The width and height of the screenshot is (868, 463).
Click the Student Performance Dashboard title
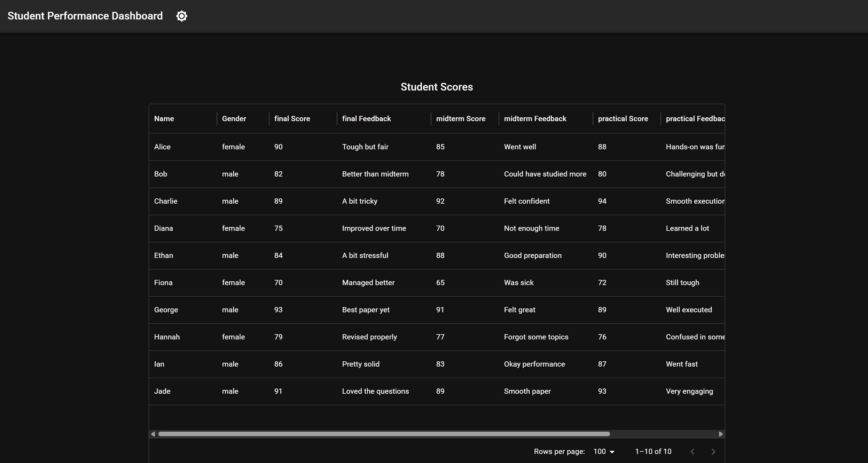click(85, 16)
